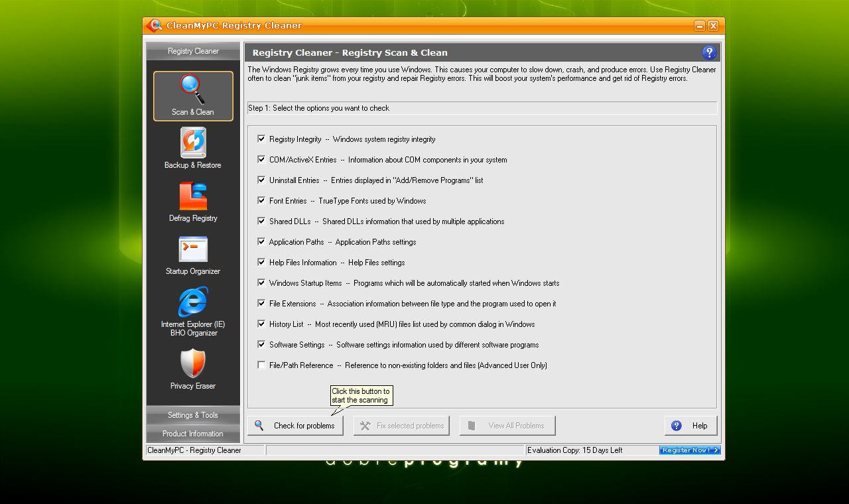This screenshot has height=504, width=849.
Task: Click the View All Problems button
Action: click(507, 426)
